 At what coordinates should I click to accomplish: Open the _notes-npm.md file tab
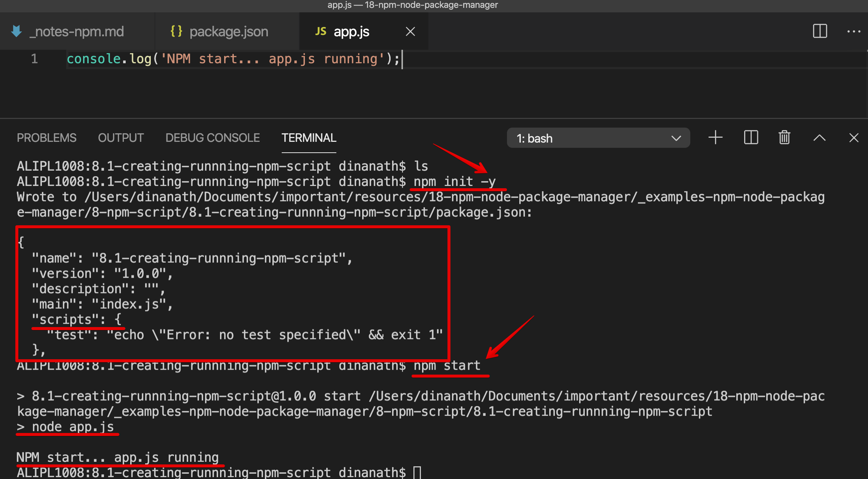coord(76,31)
